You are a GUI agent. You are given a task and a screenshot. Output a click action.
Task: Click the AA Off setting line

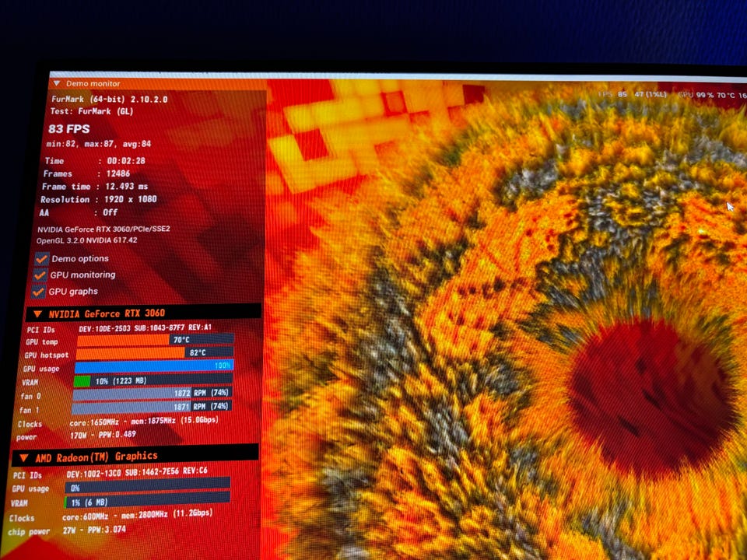pos(78,212)
